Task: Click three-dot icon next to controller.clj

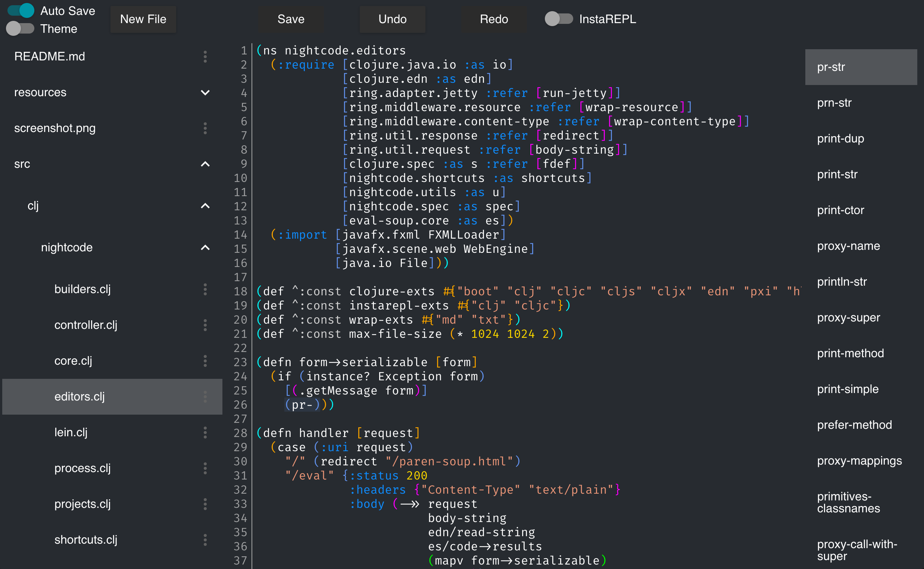Action: 205,325
